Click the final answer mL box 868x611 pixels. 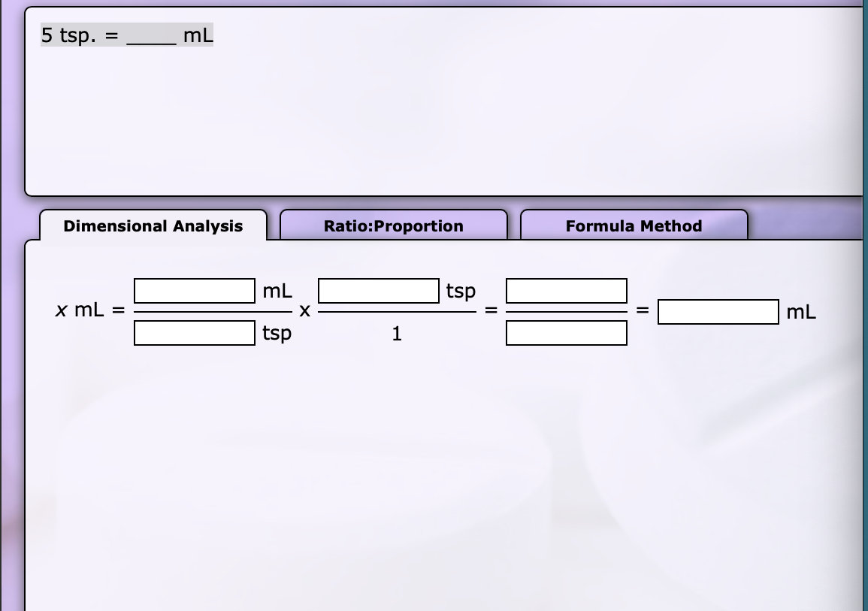click(x=718, y=312)
